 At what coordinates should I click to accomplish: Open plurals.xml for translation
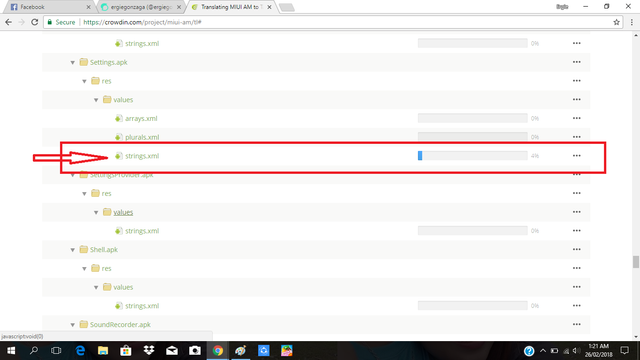click(x=142, y=137)
